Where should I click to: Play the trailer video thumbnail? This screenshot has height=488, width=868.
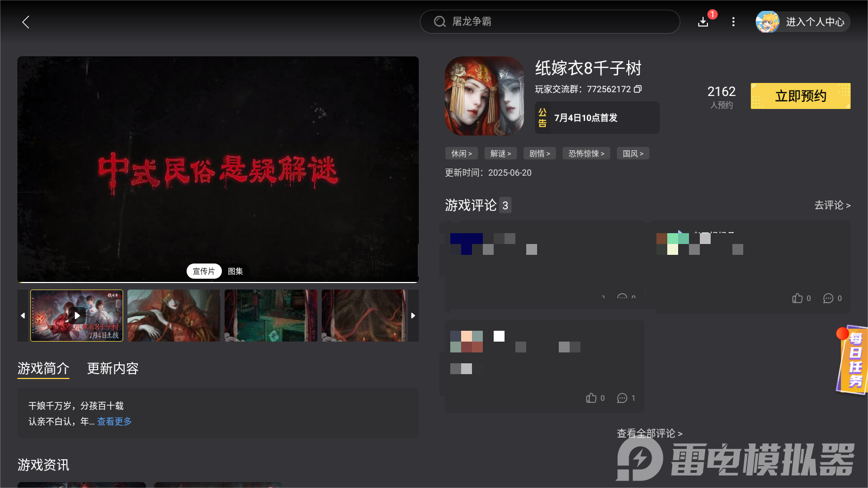tap(76, 316)
